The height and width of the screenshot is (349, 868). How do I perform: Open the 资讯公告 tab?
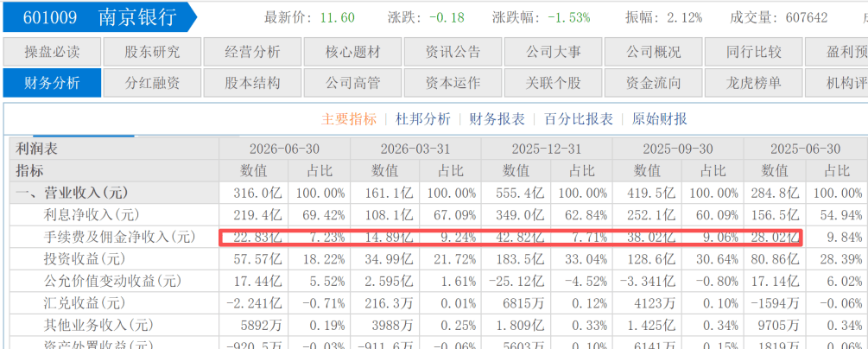(x=453, y=52)
